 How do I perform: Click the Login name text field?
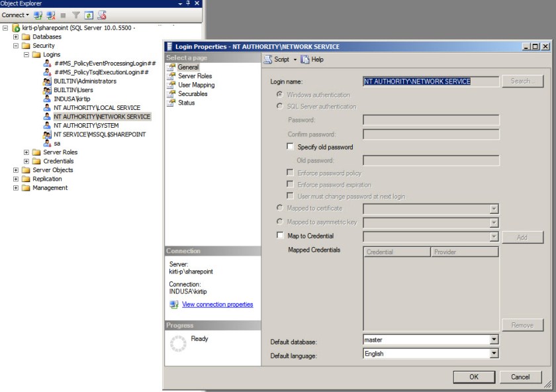(430, 81)
